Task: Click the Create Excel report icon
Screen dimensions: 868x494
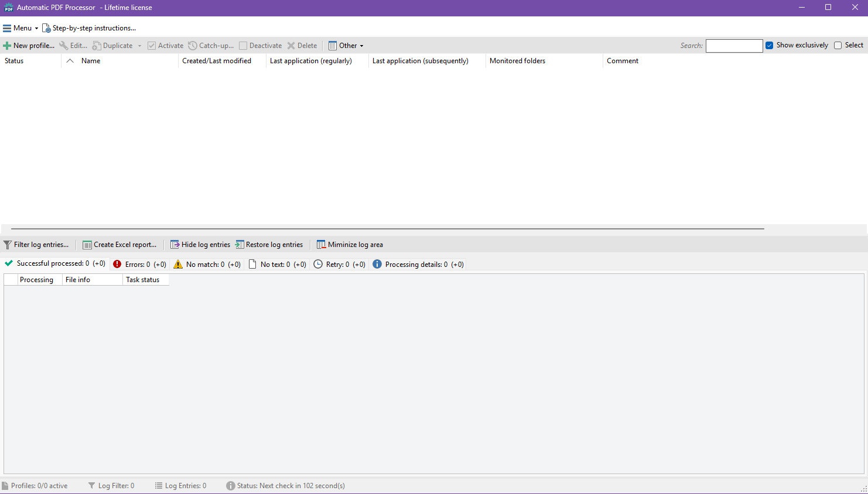Action: (87, 245)
